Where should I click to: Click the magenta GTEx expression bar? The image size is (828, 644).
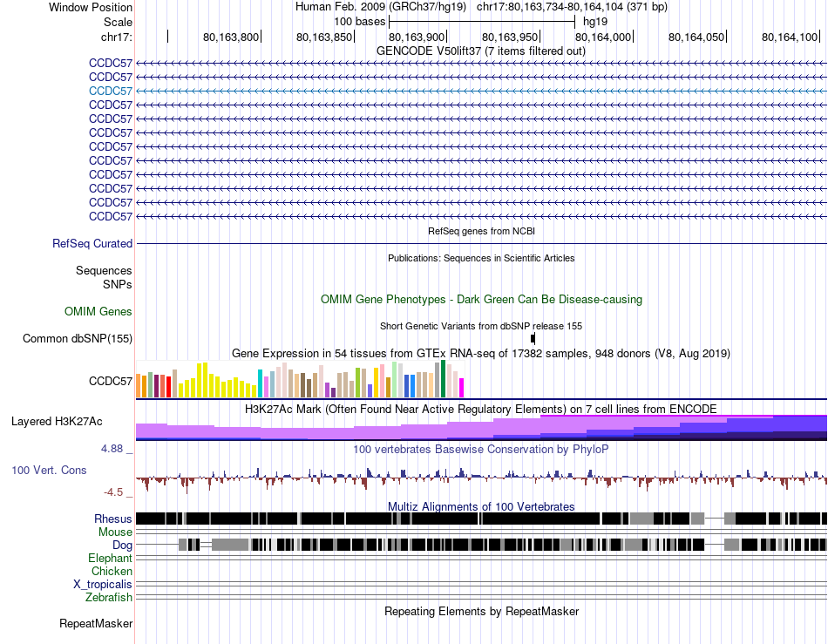[462, 388]
